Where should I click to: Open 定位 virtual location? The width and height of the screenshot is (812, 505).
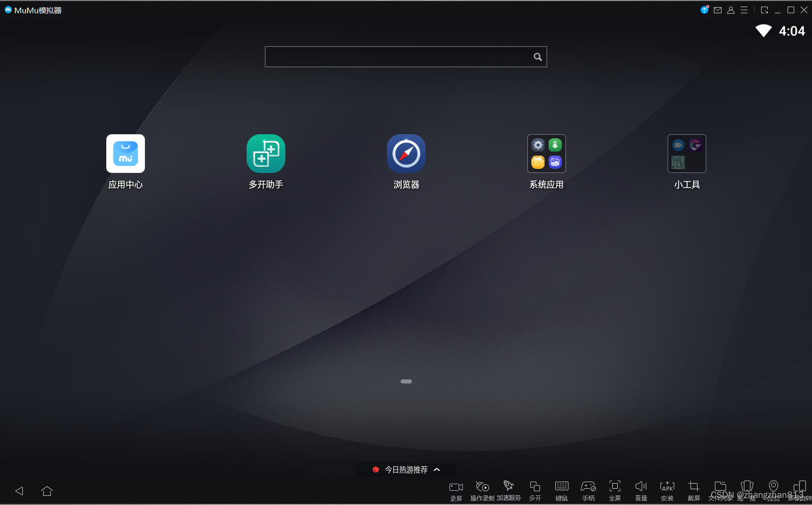tap(773, 491)
